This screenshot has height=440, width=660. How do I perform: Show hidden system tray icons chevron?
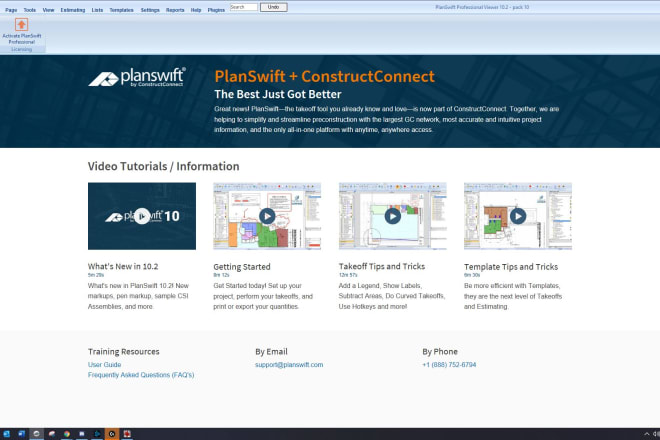tap(647, 434)
